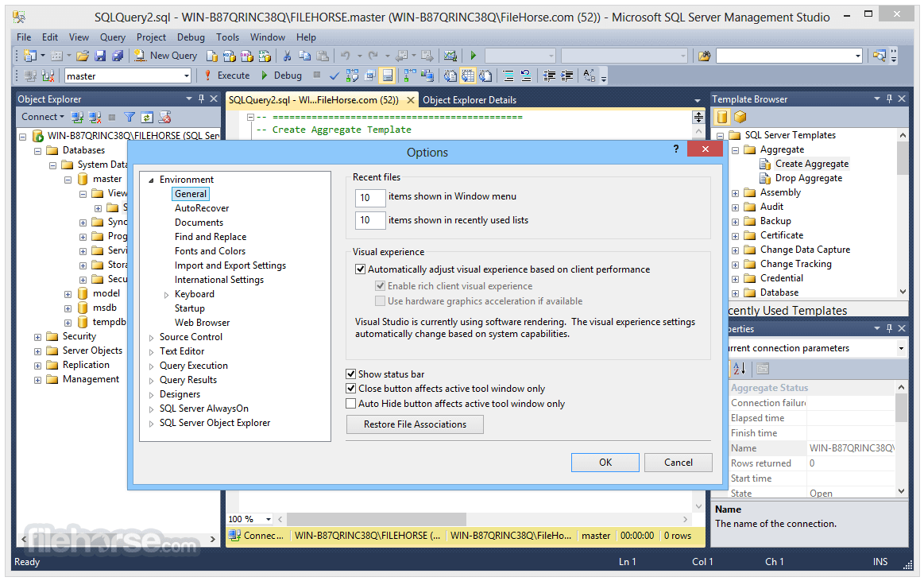The image size is (924, 581).
Task: Open the Save toolbar icon
Action: (x=100, y=55)
